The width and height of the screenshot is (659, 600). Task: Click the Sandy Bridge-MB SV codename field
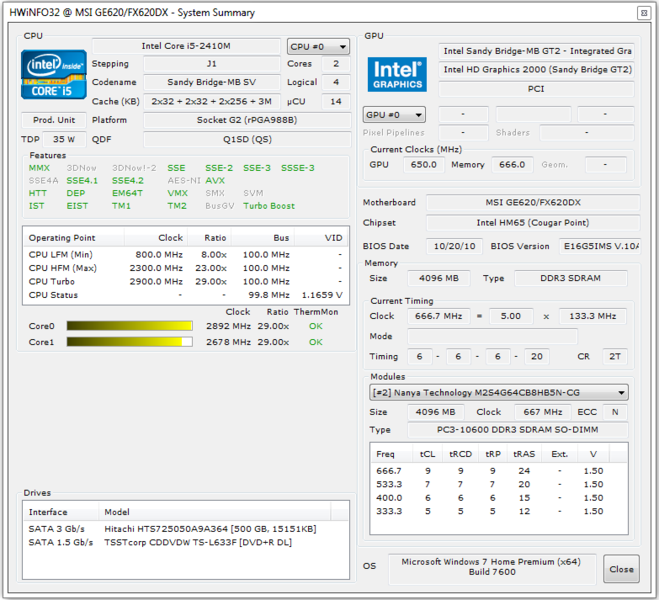[x=212, y=82]
